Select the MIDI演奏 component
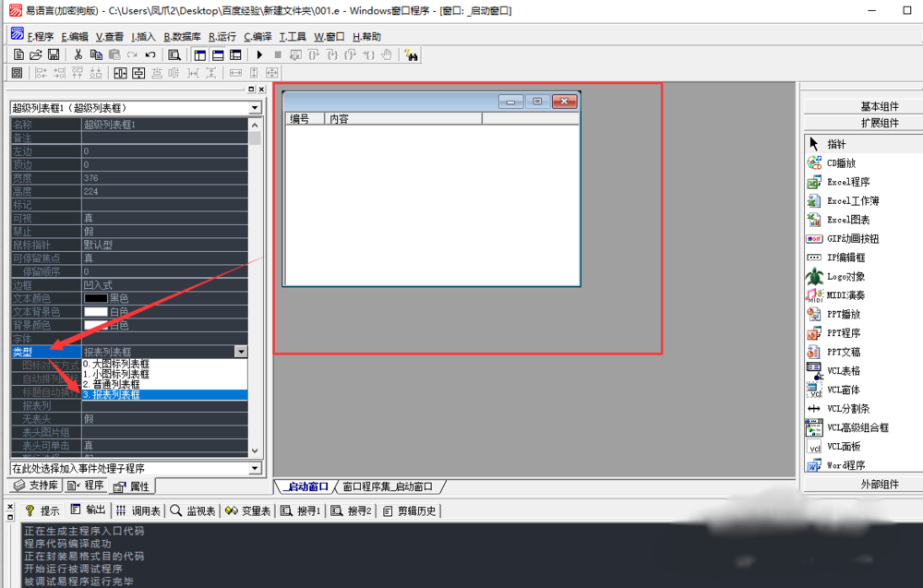 (845, 294)
